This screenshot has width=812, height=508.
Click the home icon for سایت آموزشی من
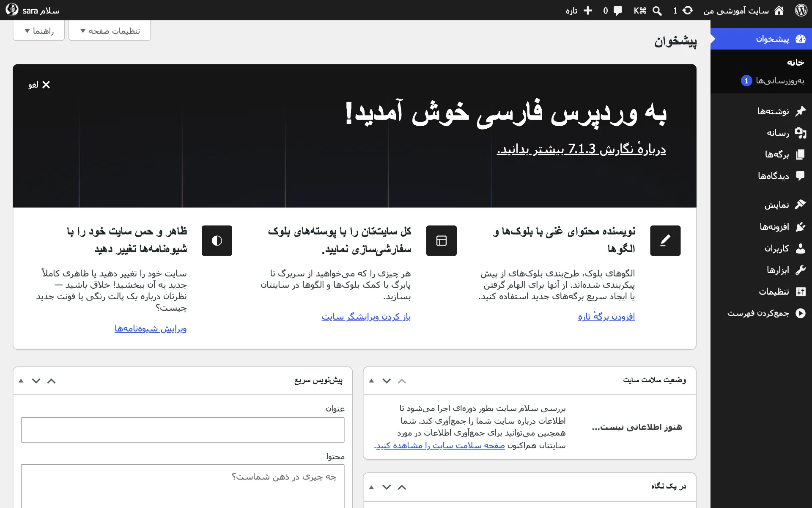click(x=779, y=11)
